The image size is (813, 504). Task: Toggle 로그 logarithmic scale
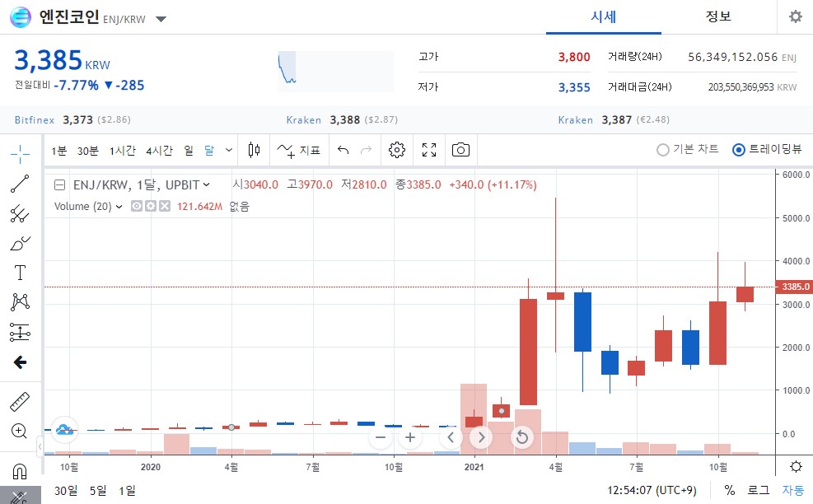pos(759,490)
